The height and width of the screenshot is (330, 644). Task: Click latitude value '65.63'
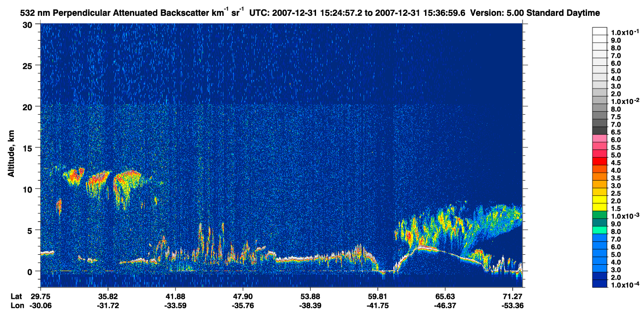tap(445, 296)
